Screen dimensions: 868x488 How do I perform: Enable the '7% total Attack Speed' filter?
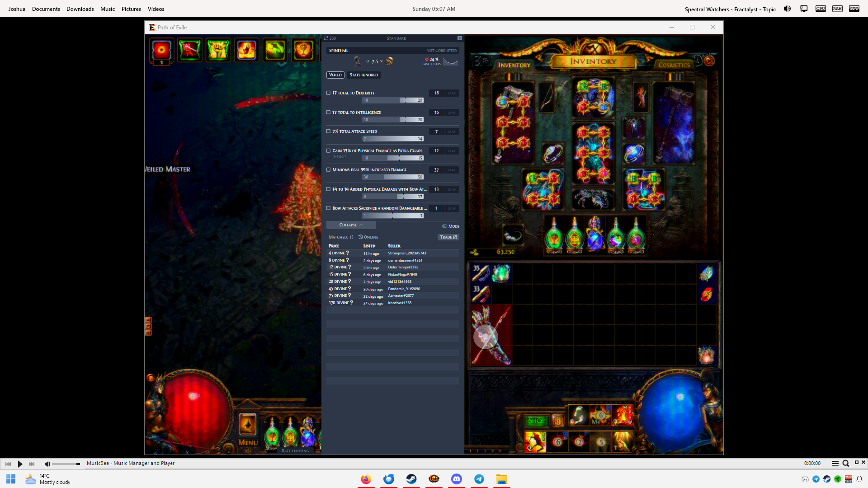point(328,131)
